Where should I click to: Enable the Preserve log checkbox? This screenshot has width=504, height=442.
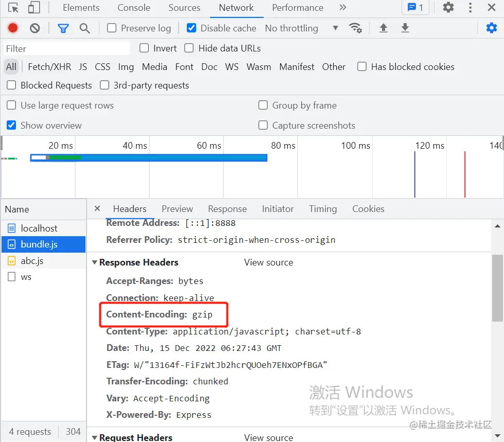(x=112, y=28)
